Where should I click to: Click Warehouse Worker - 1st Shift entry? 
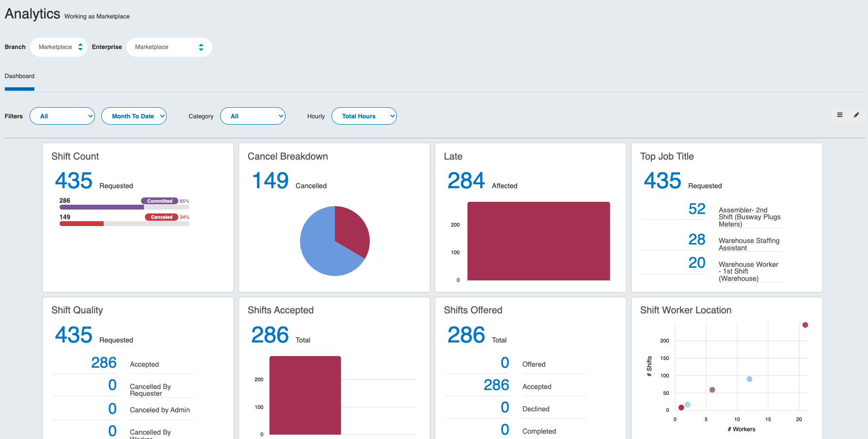point(749,271)
